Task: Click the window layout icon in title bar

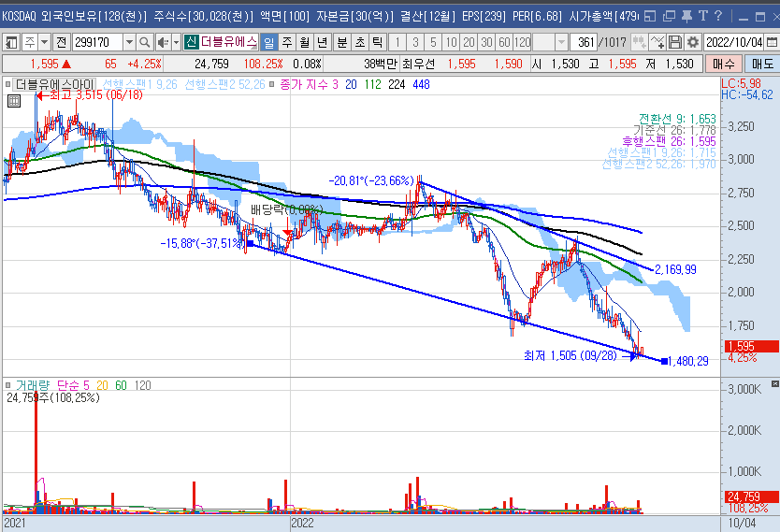Action: [650, 17]
